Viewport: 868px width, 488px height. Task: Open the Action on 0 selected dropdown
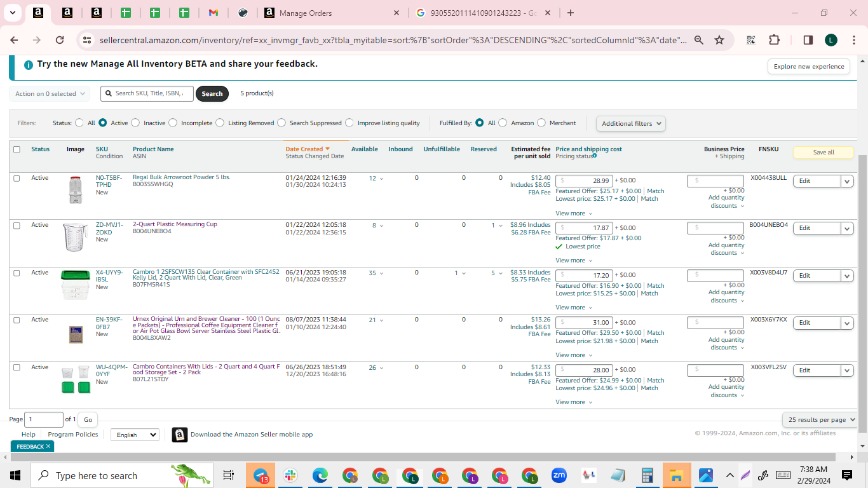click(x=50, y=93)
